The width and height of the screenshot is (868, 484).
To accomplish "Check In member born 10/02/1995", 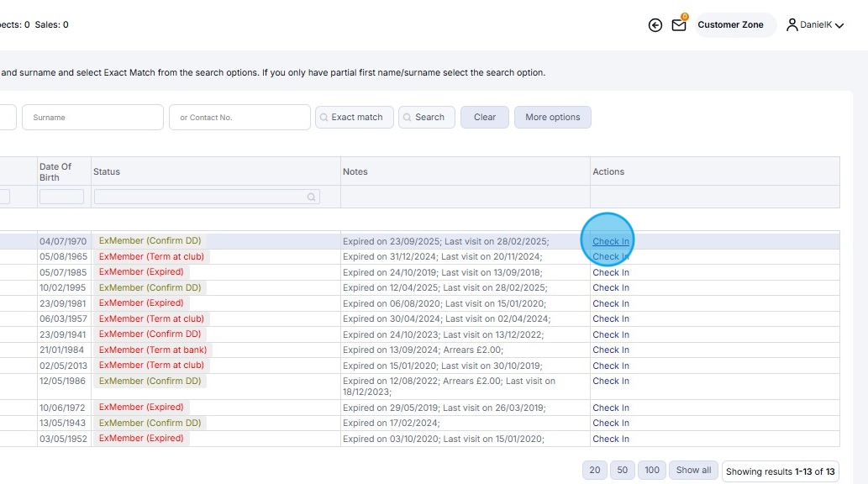I will click(x=611, y=287).
